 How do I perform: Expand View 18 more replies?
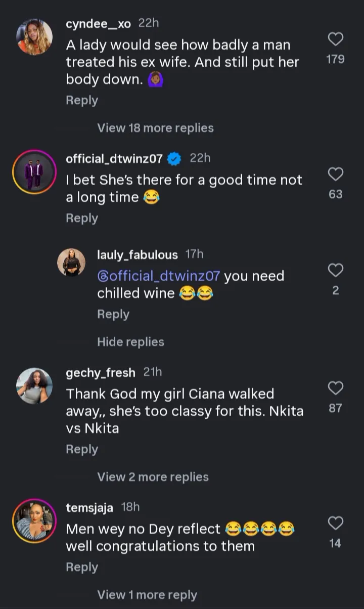pyautogui.click(x=155, y=128)
